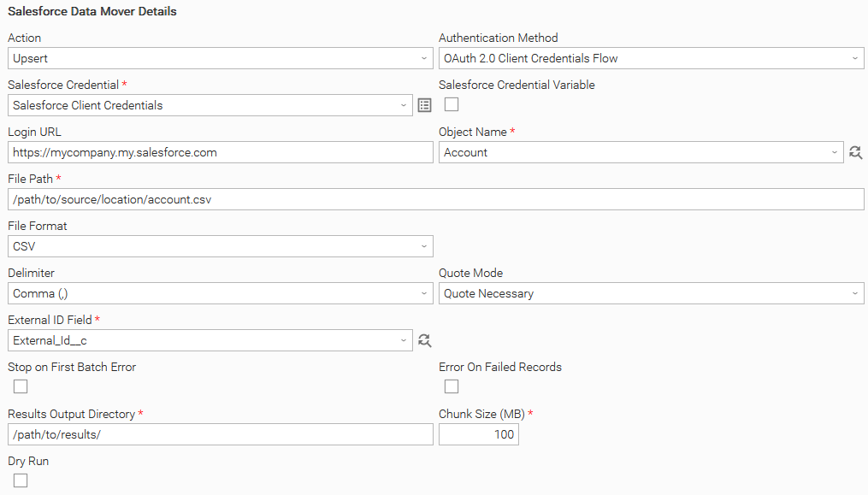Click the 'Salesforce Credential Variable' label

pyautogui.click(x=517, y=85)
